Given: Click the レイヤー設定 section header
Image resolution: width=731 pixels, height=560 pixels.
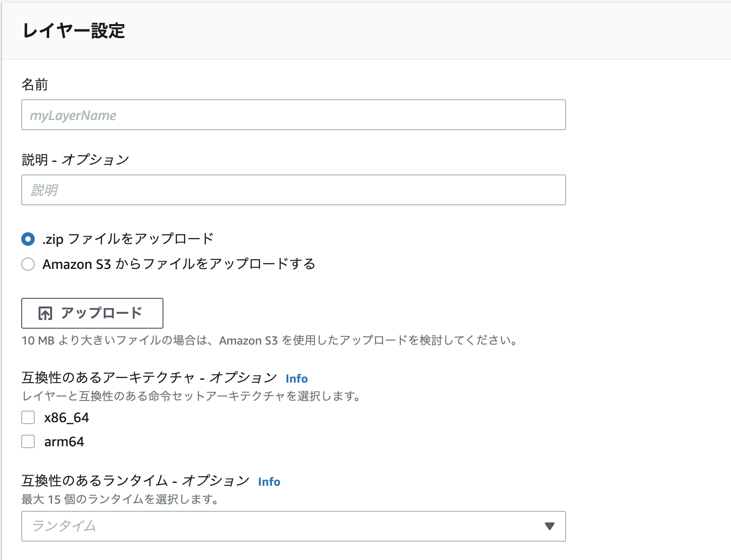Looking at the screenshot, I should 72,31.
